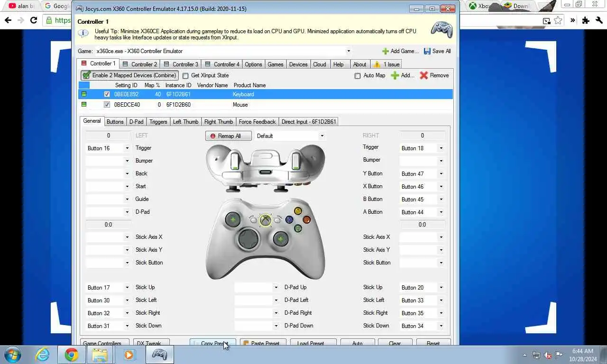Viewport: 607px width, 364px height.
Task: Open Direct Input 6F1D2B61 tab
Action: (309, 122)
